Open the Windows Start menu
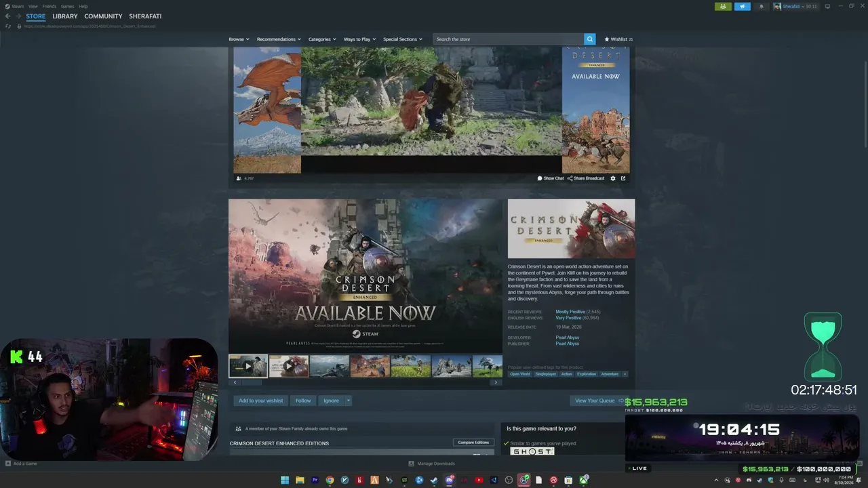 (285, 481)
